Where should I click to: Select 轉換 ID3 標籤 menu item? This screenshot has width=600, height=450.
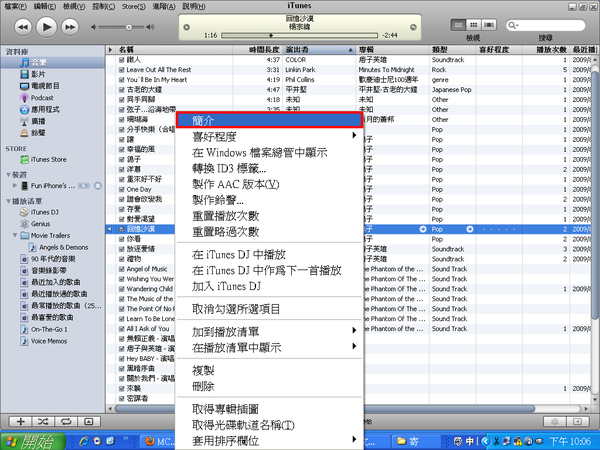coord(269,168)
